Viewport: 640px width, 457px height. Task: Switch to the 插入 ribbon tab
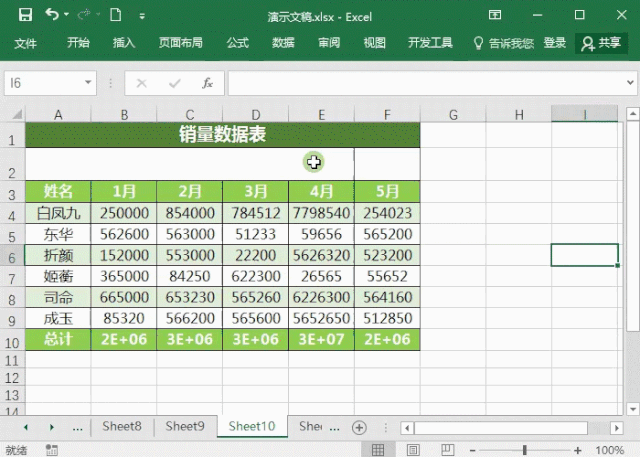tap(124, 43)
